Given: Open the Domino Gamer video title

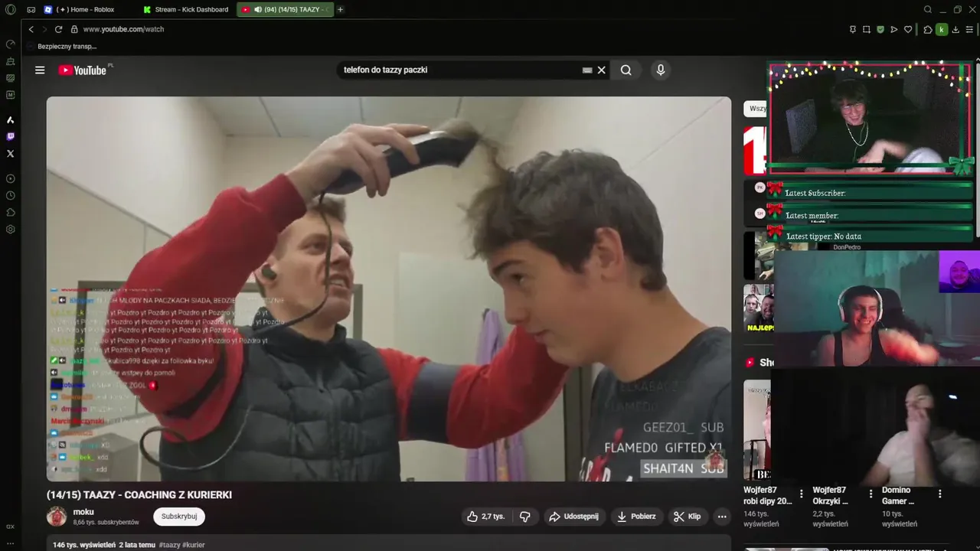Looking at the screenshot, I should [x=898, y=495].
